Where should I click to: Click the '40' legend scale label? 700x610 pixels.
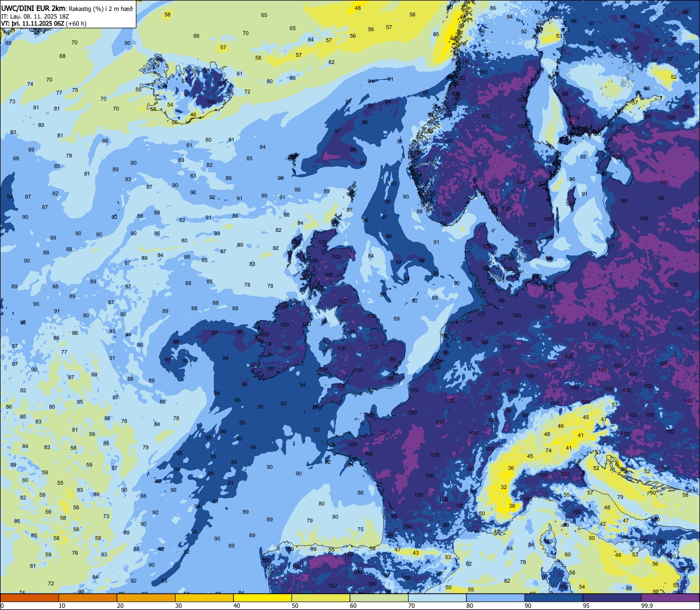click(x=237, y=606)
